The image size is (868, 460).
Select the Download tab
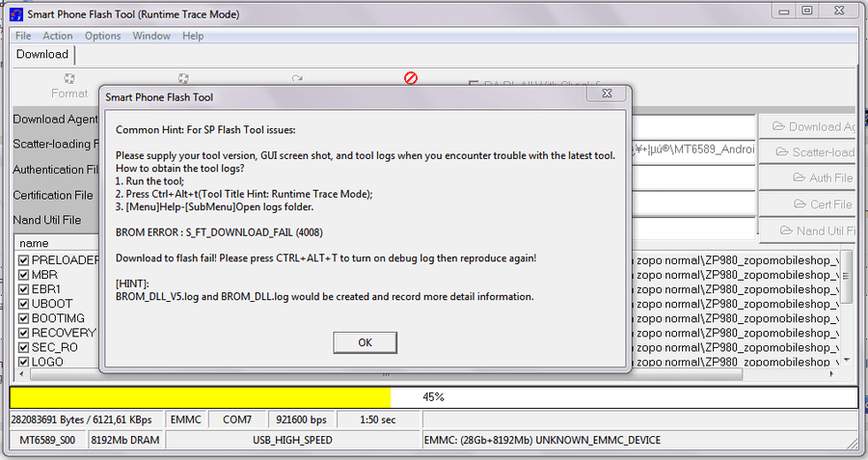pos(42,54)
